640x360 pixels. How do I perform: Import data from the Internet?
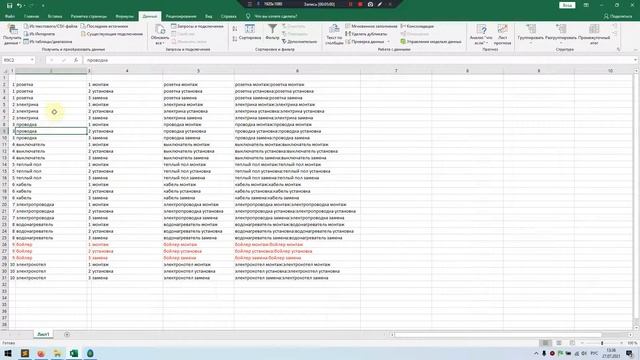(x=39, y=34)
